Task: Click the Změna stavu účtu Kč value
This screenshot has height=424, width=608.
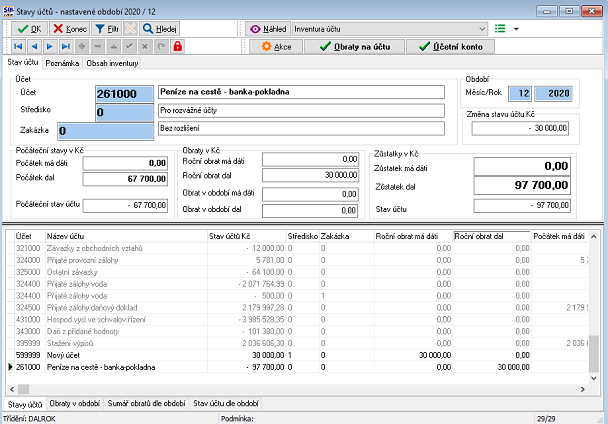Action: tap(520, 128)
